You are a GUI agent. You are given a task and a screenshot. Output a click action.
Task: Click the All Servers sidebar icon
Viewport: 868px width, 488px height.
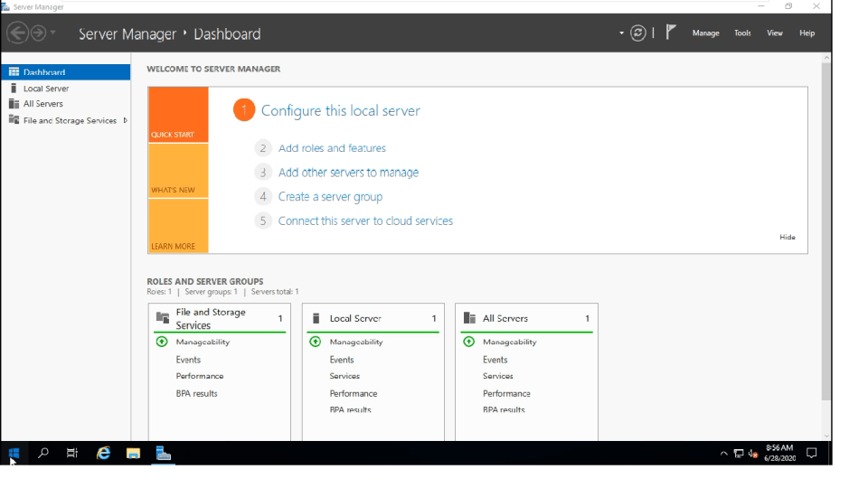[x=14, y=103]
